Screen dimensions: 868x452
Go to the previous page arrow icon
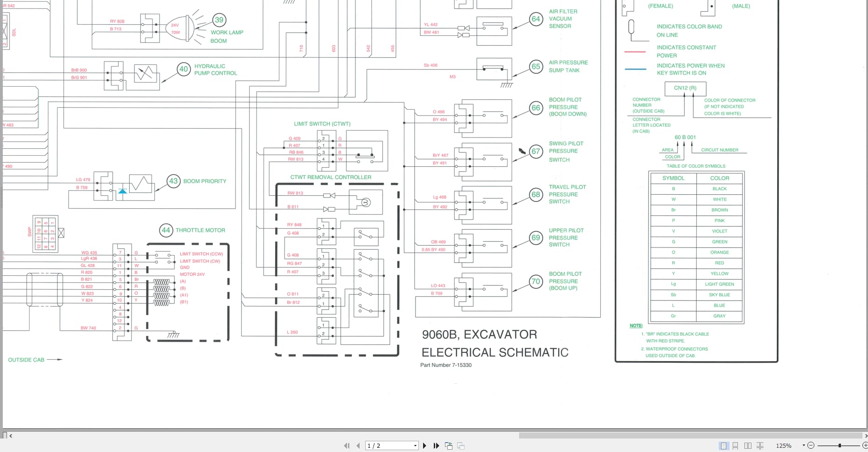(358, 445)
